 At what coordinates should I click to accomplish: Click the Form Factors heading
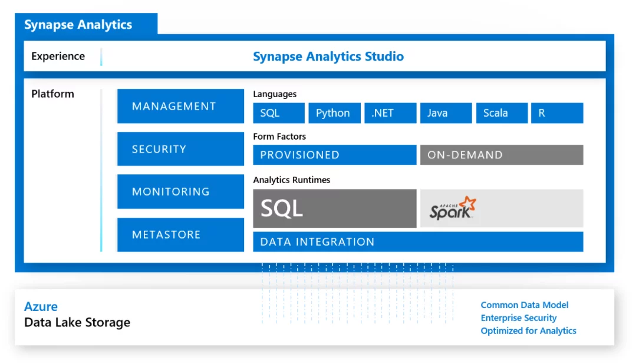point(279,137)
